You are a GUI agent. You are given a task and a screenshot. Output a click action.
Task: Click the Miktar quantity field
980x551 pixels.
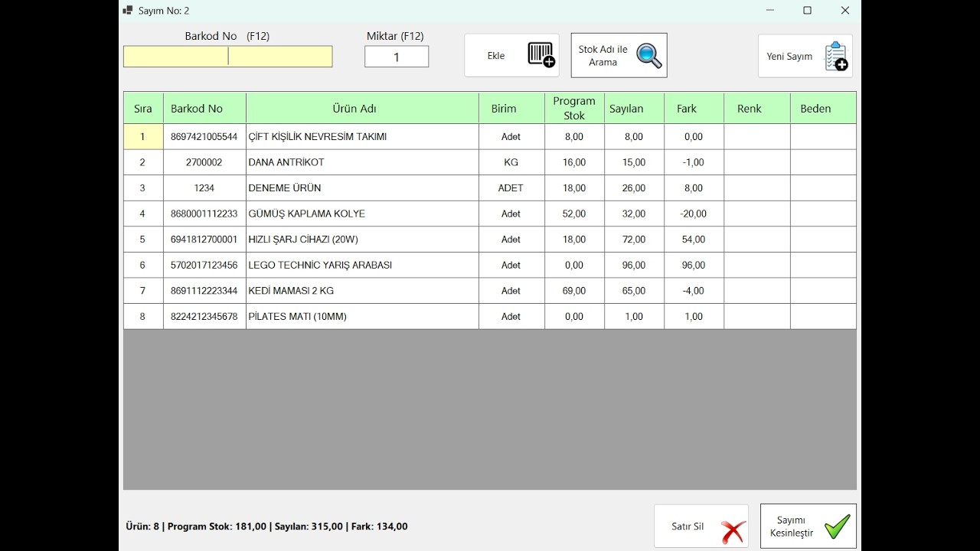[397, 57]
